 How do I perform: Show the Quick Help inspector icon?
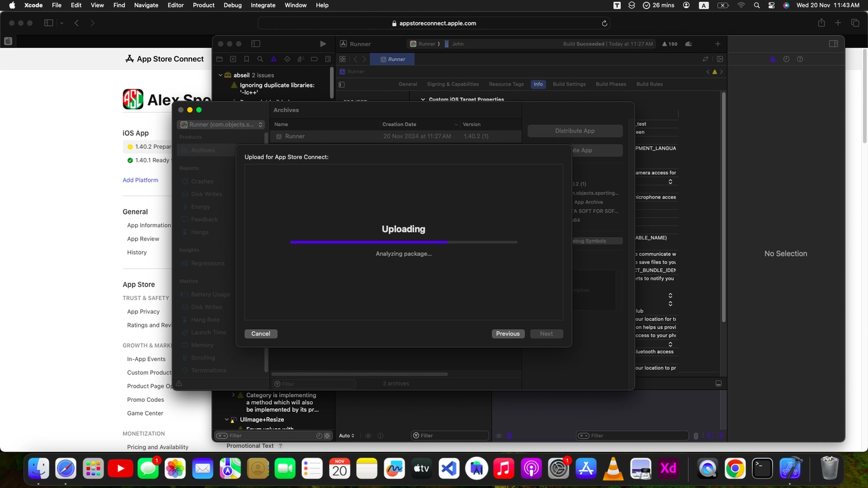[x=800, y=60]
